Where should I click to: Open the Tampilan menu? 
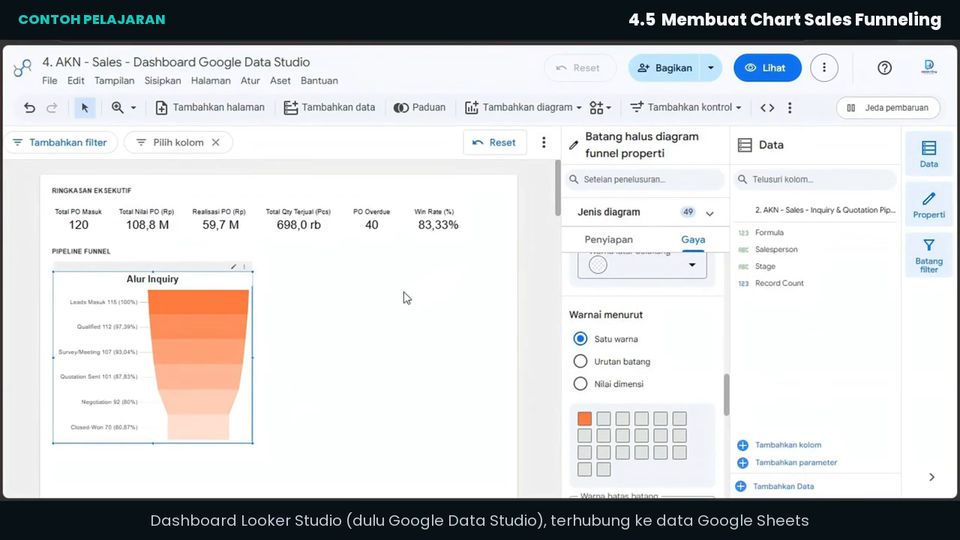114,81
